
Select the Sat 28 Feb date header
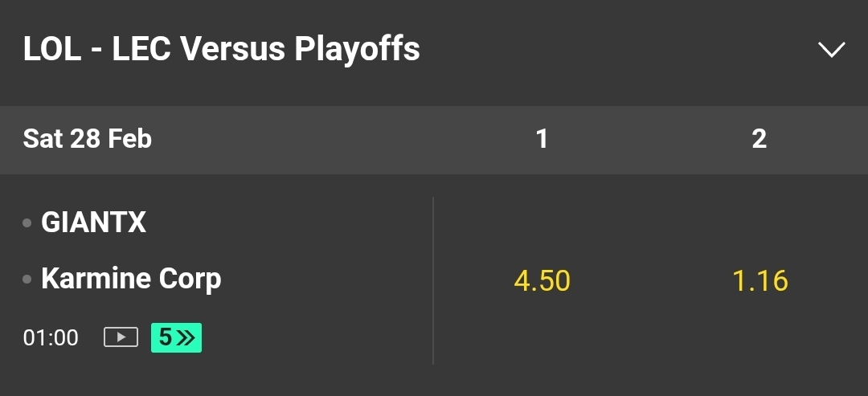(87, 139)
